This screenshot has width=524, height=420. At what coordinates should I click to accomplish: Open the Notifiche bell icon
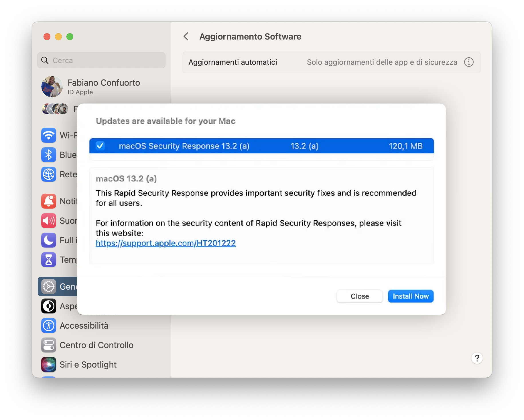point(48,201)
